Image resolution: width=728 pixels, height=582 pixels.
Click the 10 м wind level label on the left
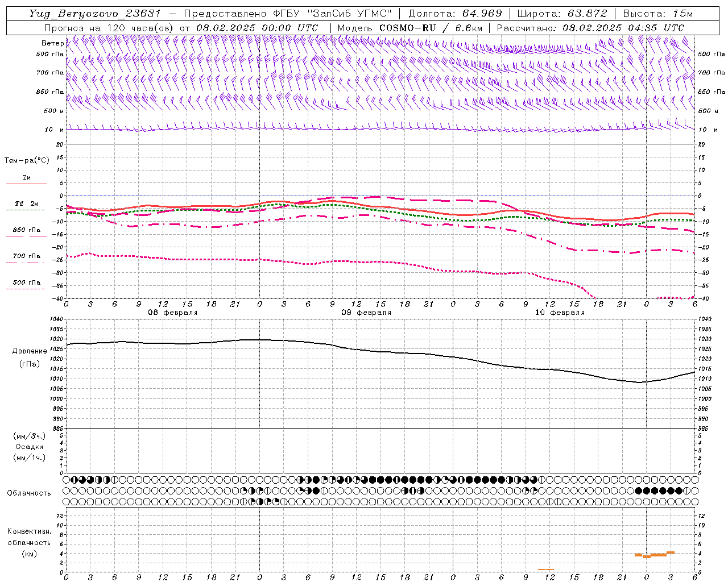coord(54,130)
